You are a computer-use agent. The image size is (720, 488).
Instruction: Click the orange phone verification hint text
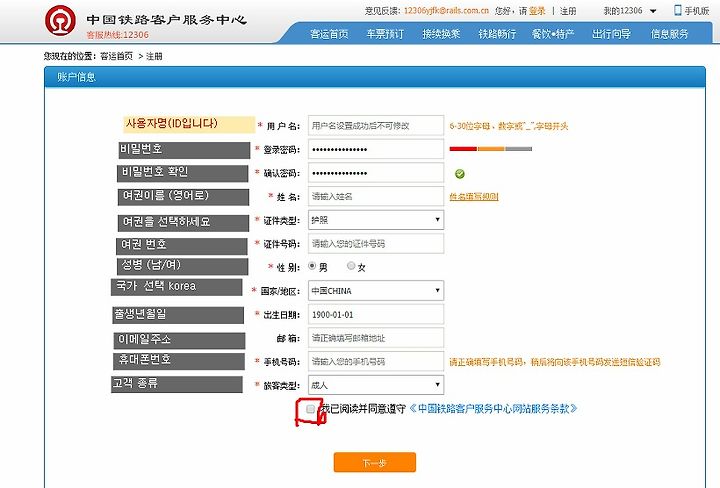[555, 362]
